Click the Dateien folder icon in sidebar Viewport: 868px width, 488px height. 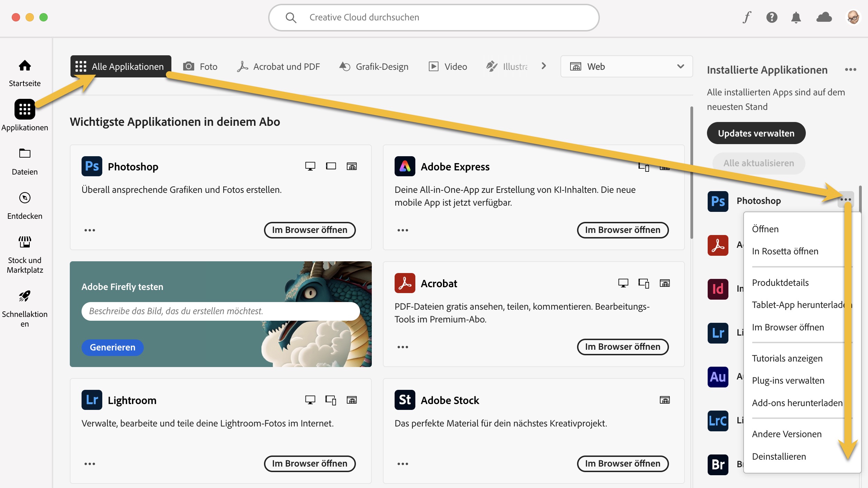click(x=25, y=153)
